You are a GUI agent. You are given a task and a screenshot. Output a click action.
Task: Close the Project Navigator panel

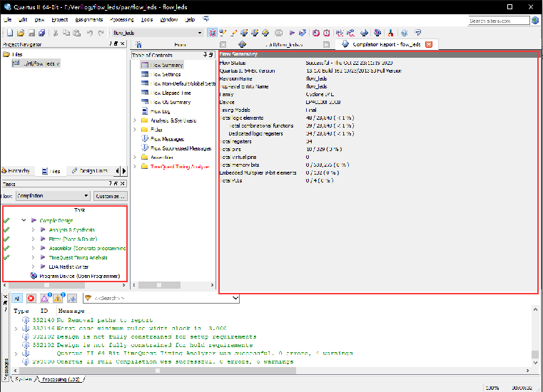pos(123,43)
